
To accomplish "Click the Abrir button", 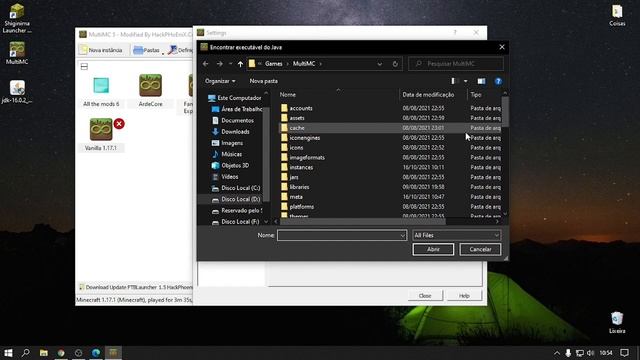I will [x=433, y=249].
